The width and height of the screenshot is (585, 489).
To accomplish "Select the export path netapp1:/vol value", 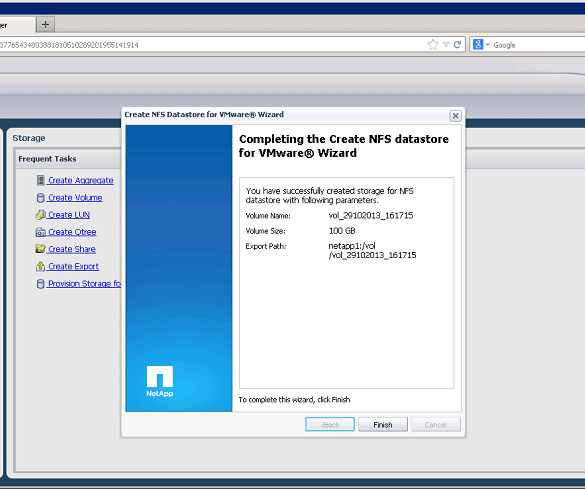I will 372,251.
